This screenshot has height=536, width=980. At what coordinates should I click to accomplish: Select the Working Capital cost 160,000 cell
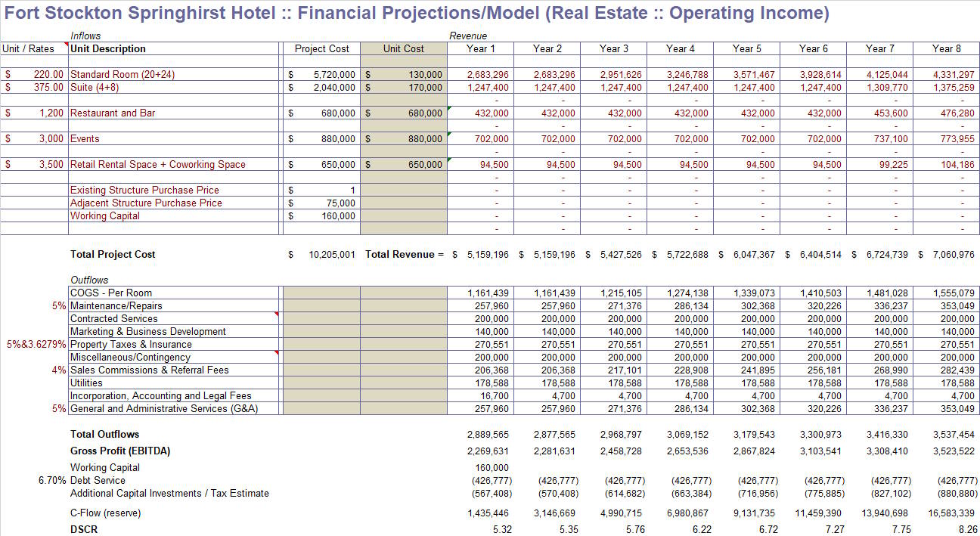tap(336, 216)
